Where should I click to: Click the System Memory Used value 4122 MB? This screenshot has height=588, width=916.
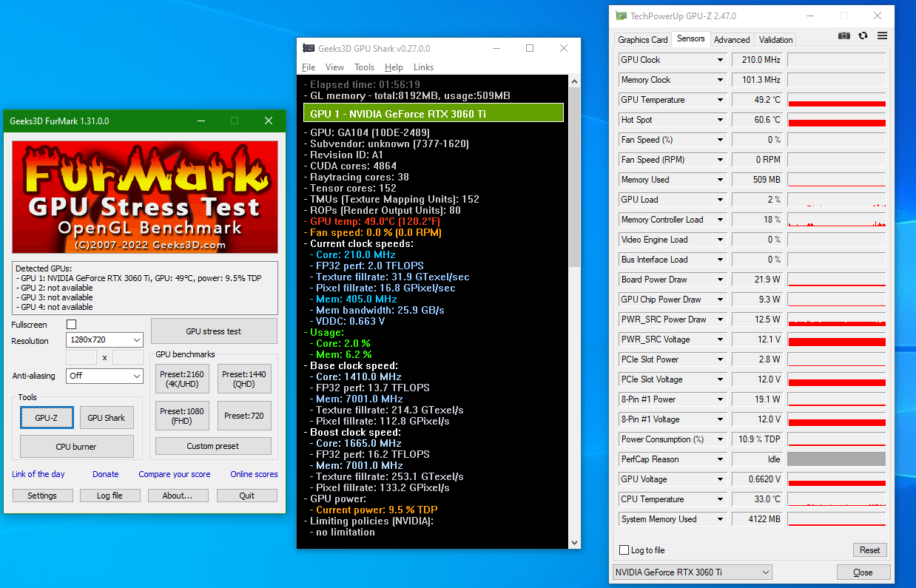(758, 519)
